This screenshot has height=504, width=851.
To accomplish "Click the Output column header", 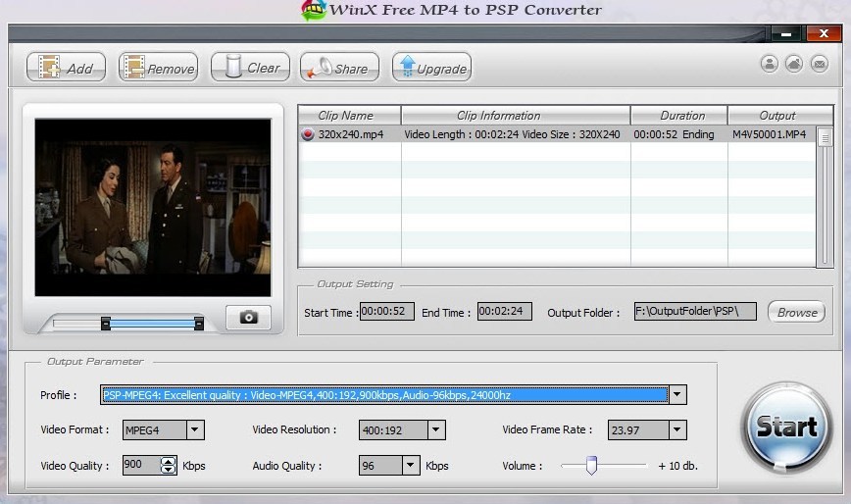I will tap(780, 116).
